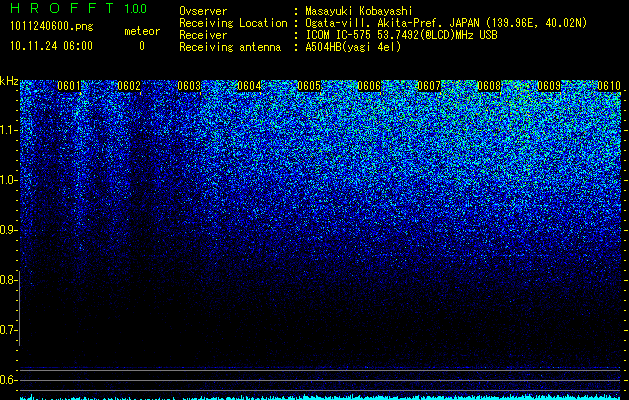Select the file name 1011240600.png
Image resolution: width=629 pixels, height=400 pixels.
point(52,27)
